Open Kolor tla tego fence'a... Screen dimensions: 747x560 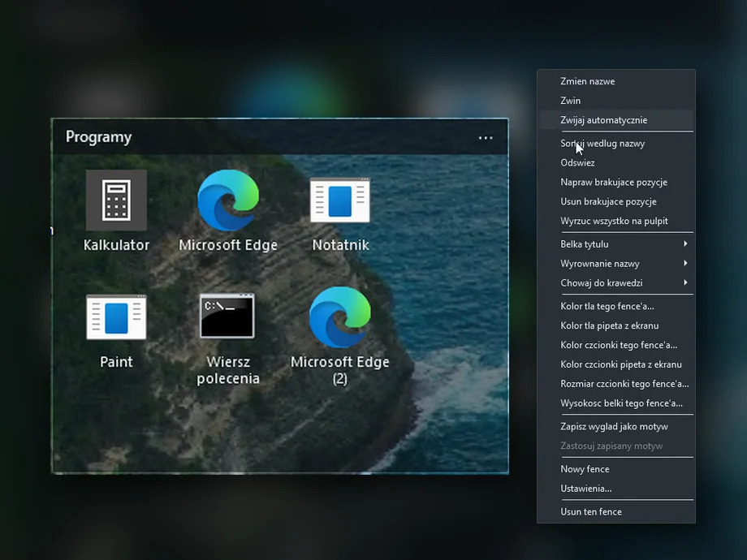pos(616,306)
